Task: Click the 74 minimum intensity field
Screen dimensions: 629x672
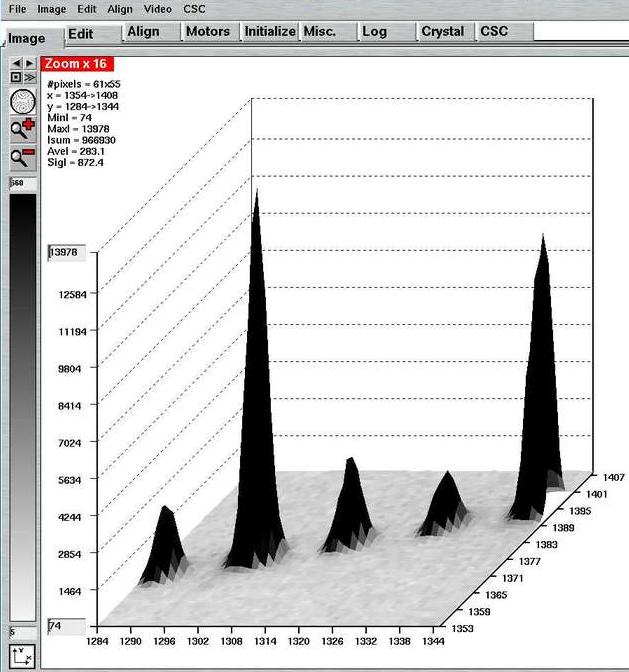Action: (66, 627)
